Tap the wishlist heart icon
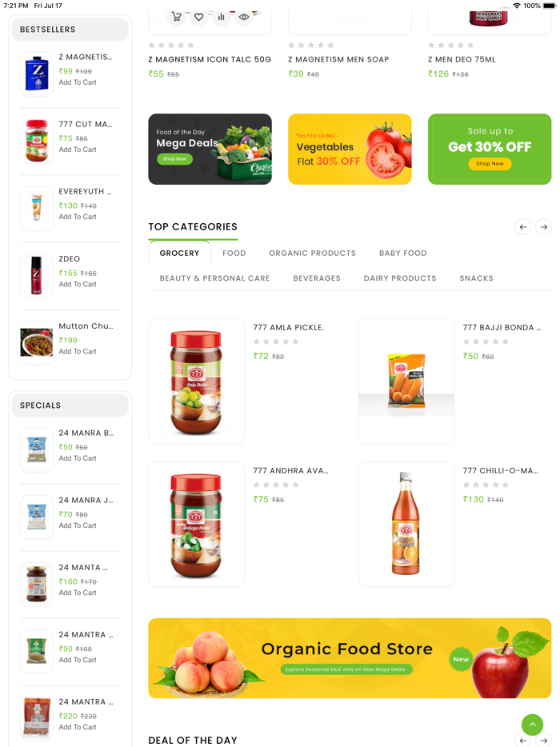The width and height of the screenshot is (560, 747). click(198, 17)
